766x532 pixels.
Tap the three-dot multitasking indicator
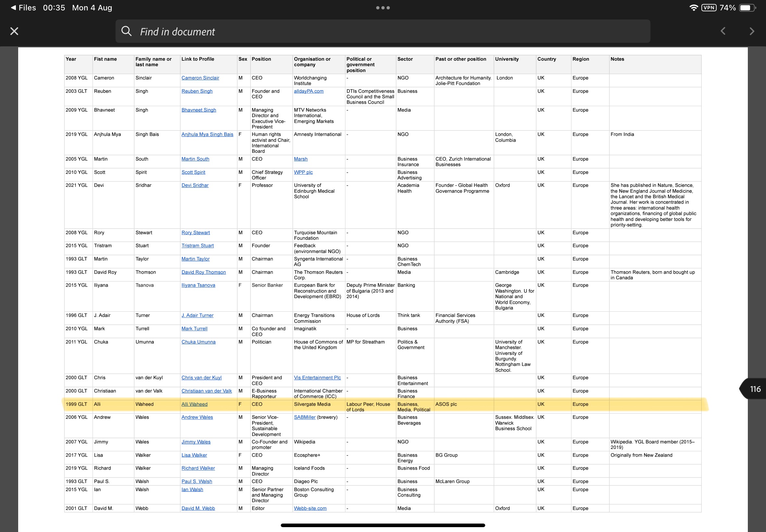(x=383, y=8)
